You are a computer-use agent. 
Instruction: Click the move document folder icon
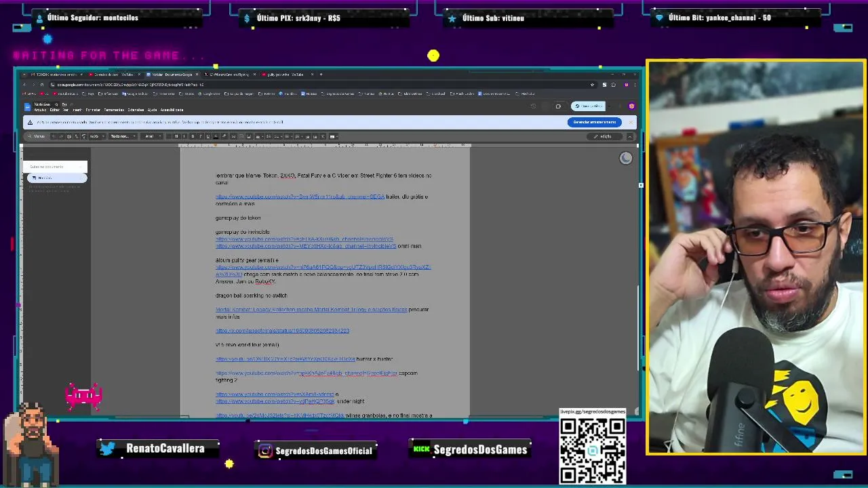[x=64, y=104]
